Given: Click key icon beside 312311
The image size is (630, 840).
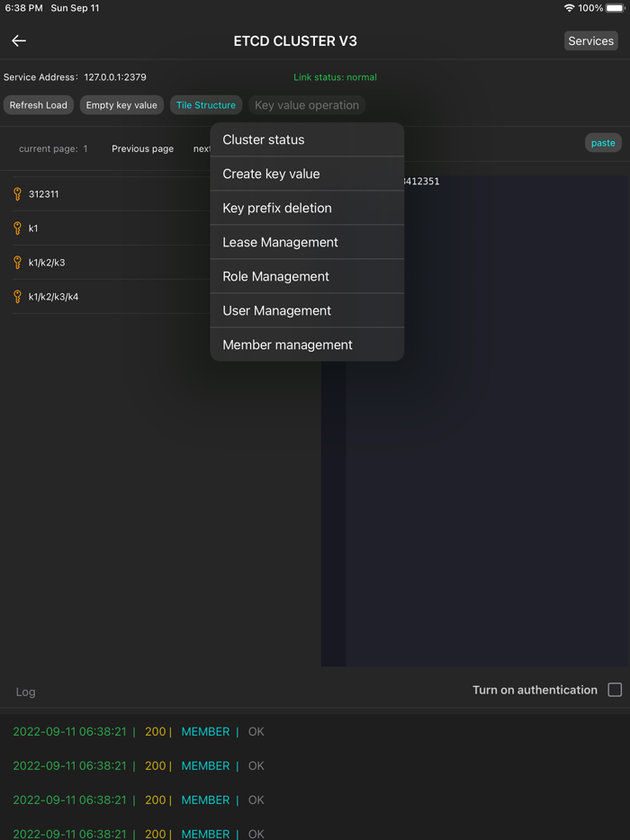Looking at the screenshot, I should pos(17,194).
